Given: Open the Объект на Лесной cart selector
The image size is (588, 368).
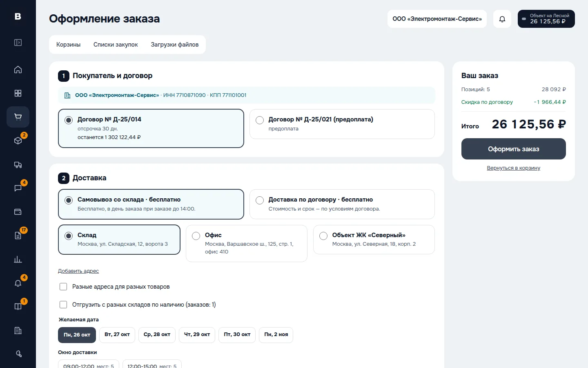Looking at the screenshot, I should [546, 19].
